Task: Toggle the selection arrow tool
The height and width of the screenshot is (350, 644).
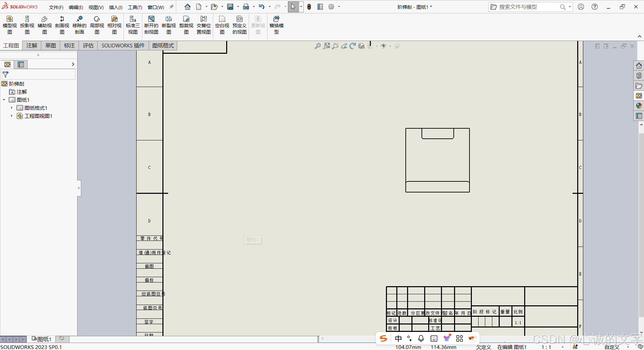Action: [x=293, y=7]
